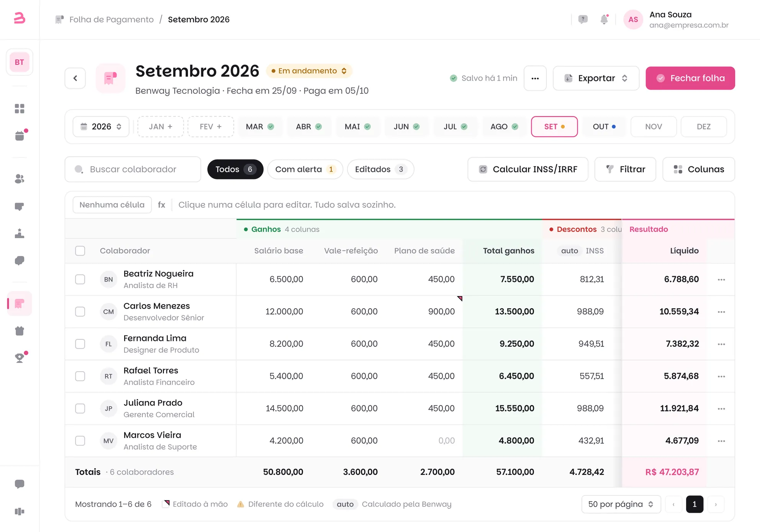760x532 pixels.
Task: Check the box for Marcos Vieira
Action: pyautogui.click(x=80, y=440)
